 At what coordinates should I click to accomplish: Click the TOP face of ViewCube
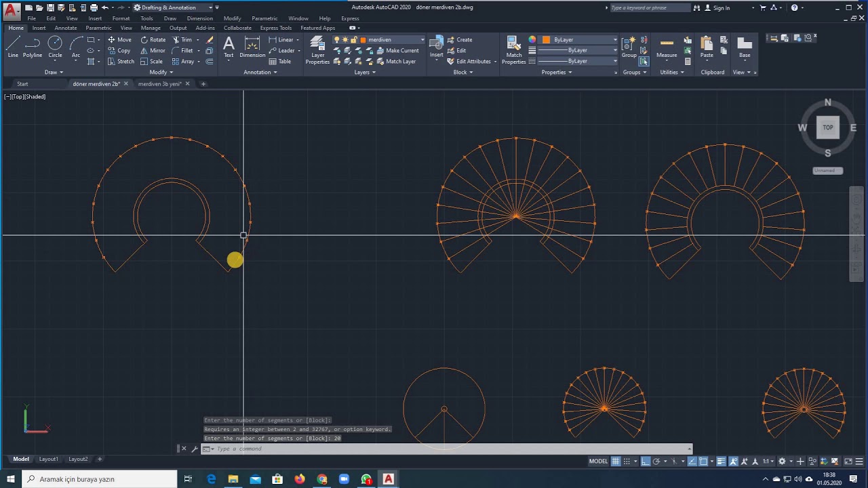point(827,127)
